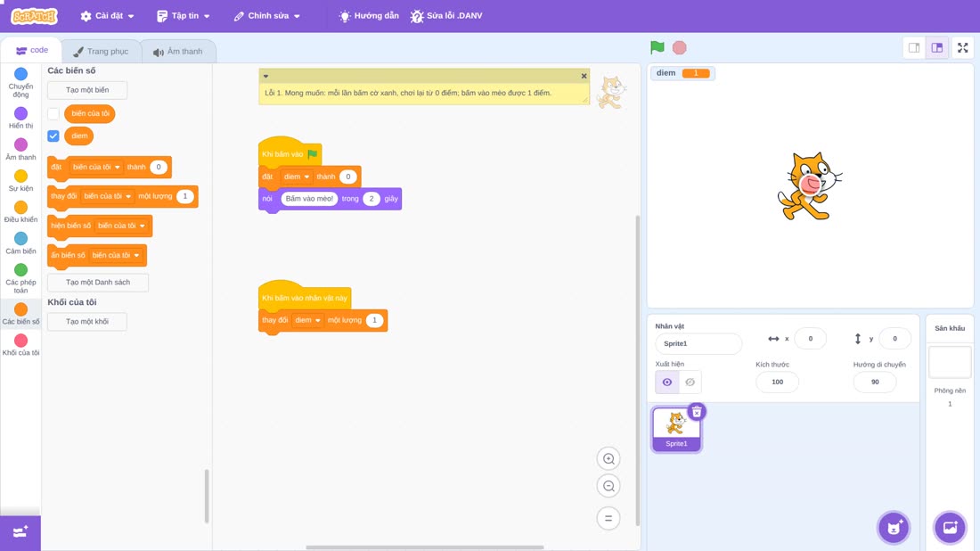Open the add extension button
The height and width of the screenshot is (551, 980).
click(20, 532)
